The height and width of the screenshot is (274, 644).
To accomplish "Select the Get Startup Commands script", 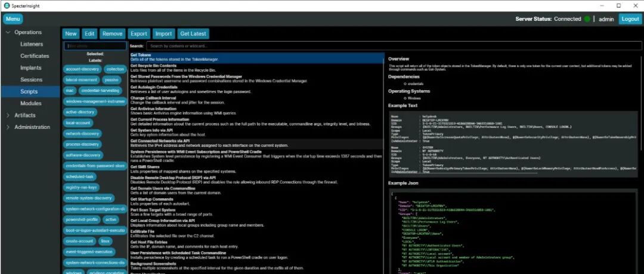I will [x=256, y=202].
